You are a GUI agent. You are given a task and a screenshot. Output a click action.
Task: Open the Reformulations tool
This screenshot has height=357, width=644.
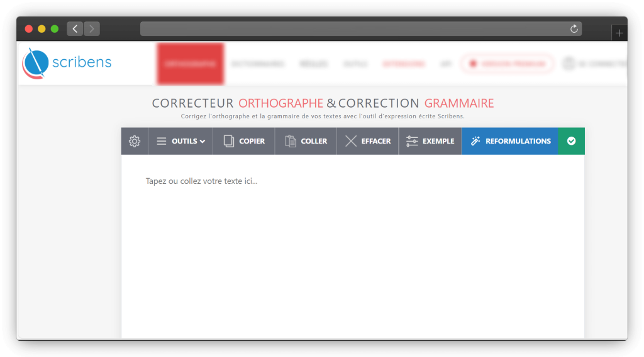510,141
